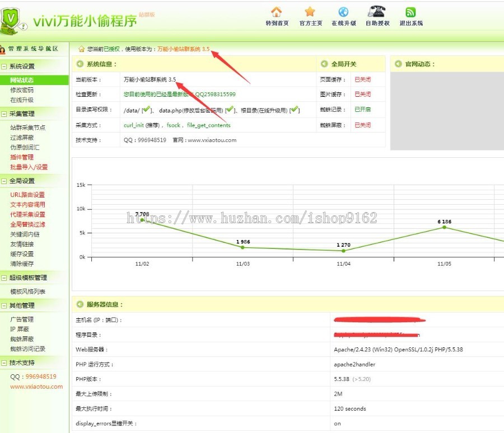Viewport: 504px width, 433px height.
Task: Open 在线升级 in the sidebar menu
Action: (22, 100)
